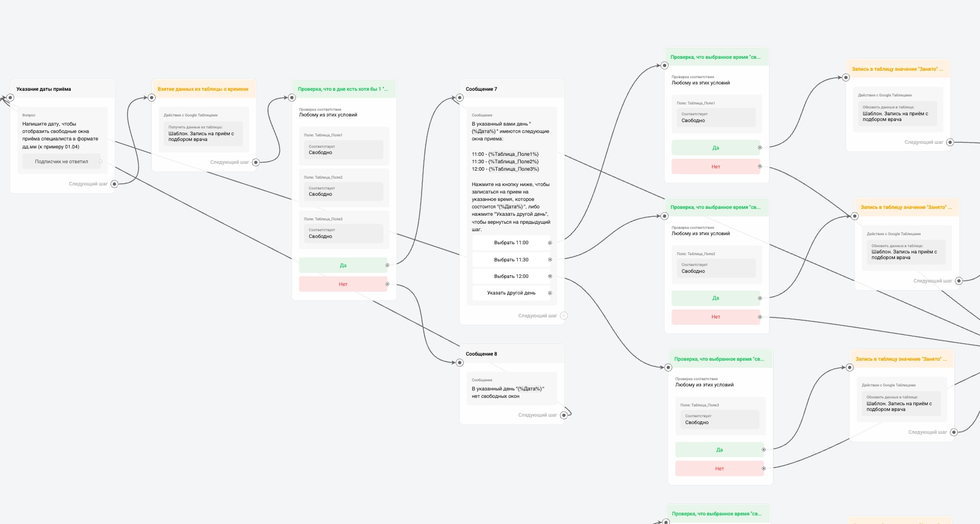Screen dimensions: 980x524
Task: Click Да in the day availability check node
Action: click(x=343, y=265)
